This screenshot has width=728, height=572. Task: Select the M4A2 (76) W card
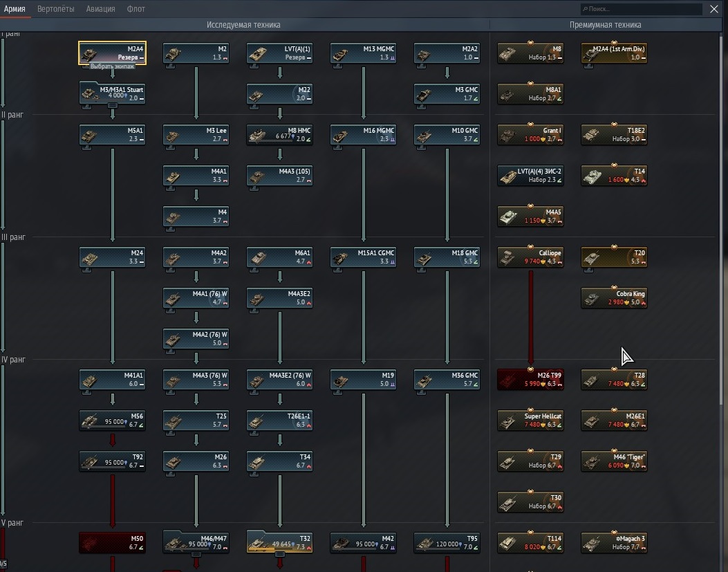(x=196, y=339)
